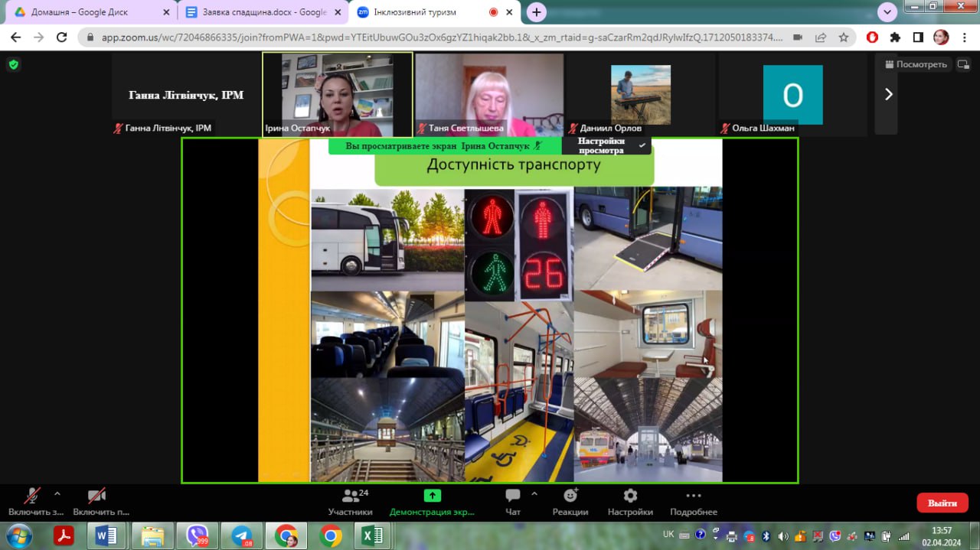
Task: Open Reactions smiley icon
Action: pyautogui.click(x=570, y=496)
